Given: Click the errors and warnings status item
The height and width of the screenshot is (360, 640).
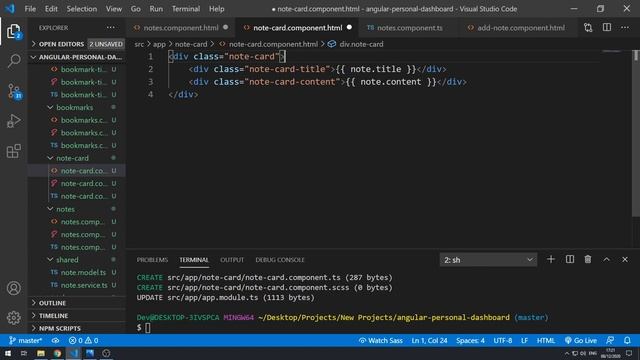Looking at the screenshot, I should pos(84,340).
